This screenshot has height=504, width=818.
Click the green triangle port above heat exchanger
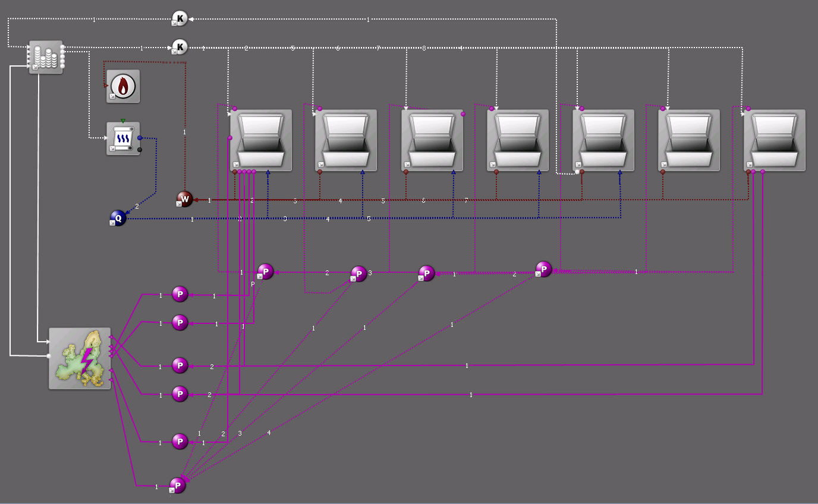click(123, 121)
